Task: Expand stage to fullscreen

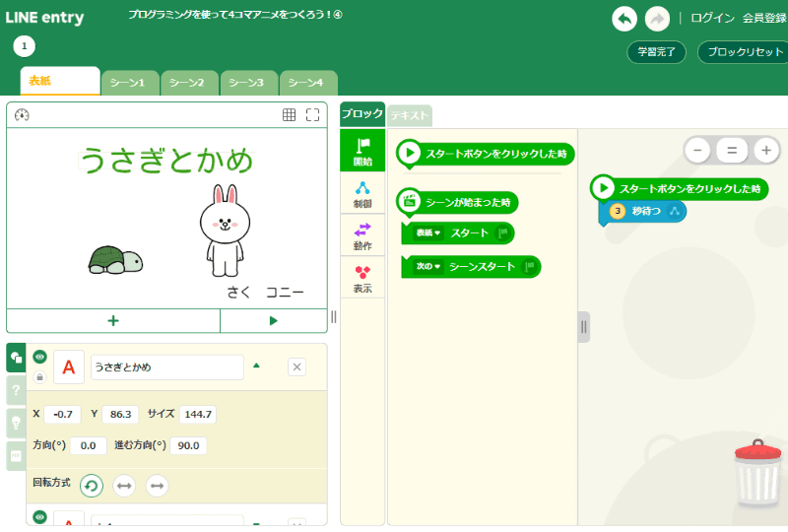Action: pos(312,115)
